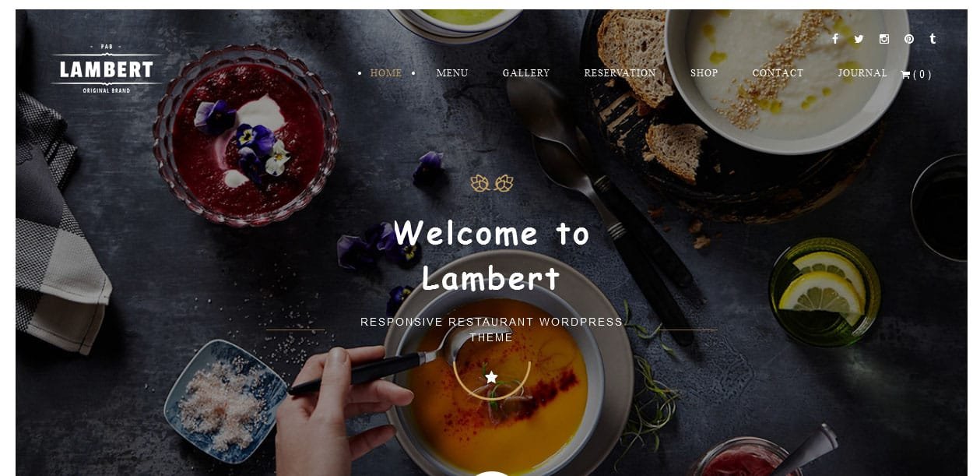Open the Facebook social icon
The height and width of the screenshot is (476, 980).
[x=834, y=39]
